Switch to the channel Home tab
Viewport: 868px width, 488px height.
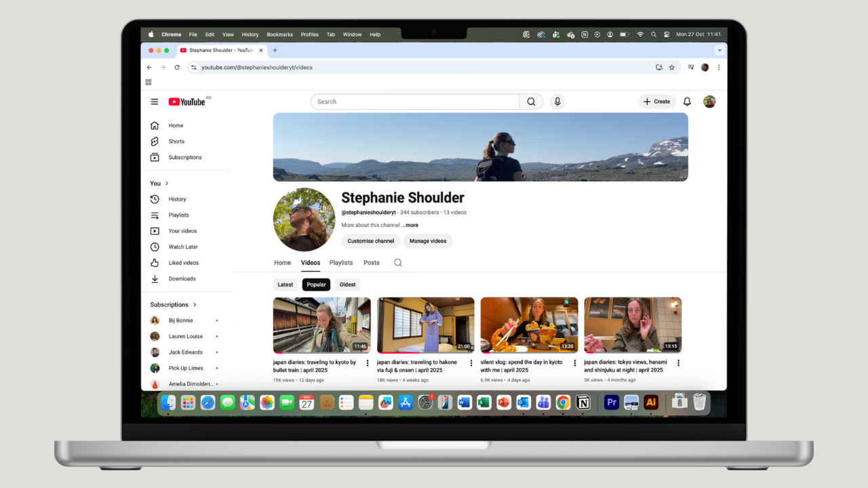[282, 263]
